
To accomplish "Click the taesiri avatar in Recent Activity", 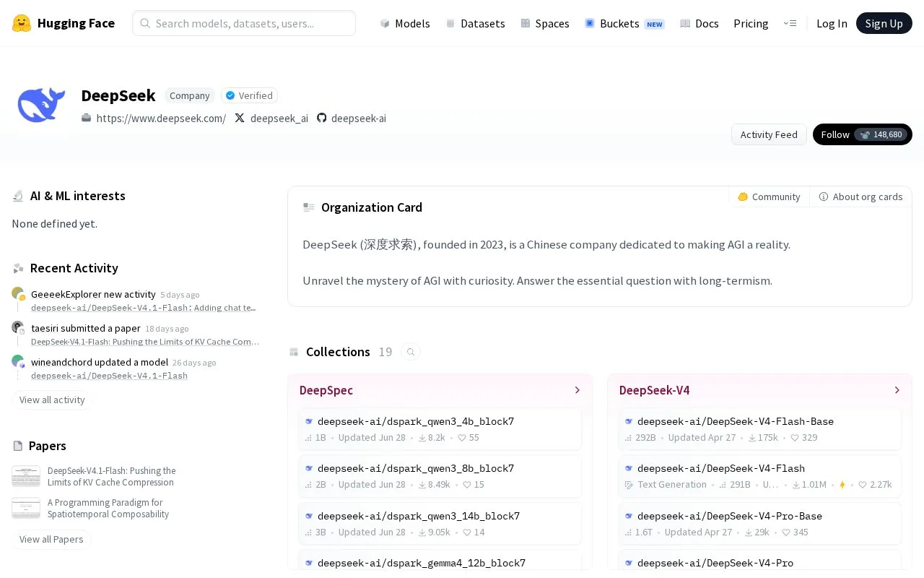I will tap(18, 327).
